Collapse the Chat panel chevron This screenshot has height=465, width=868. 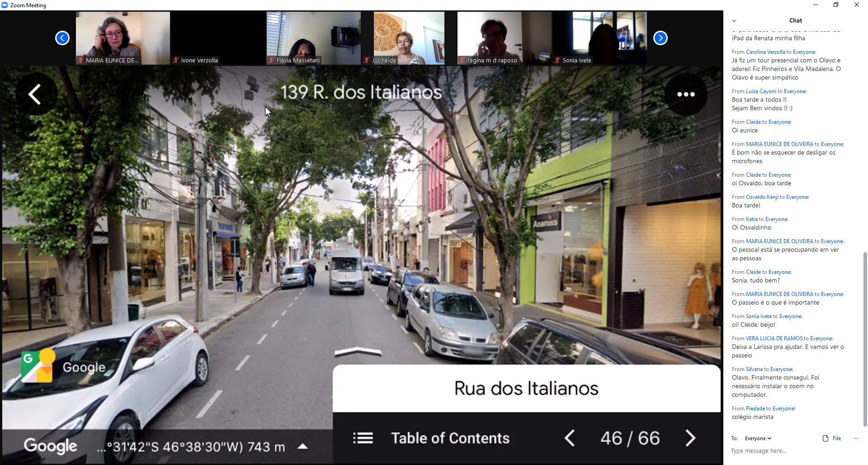734,21
